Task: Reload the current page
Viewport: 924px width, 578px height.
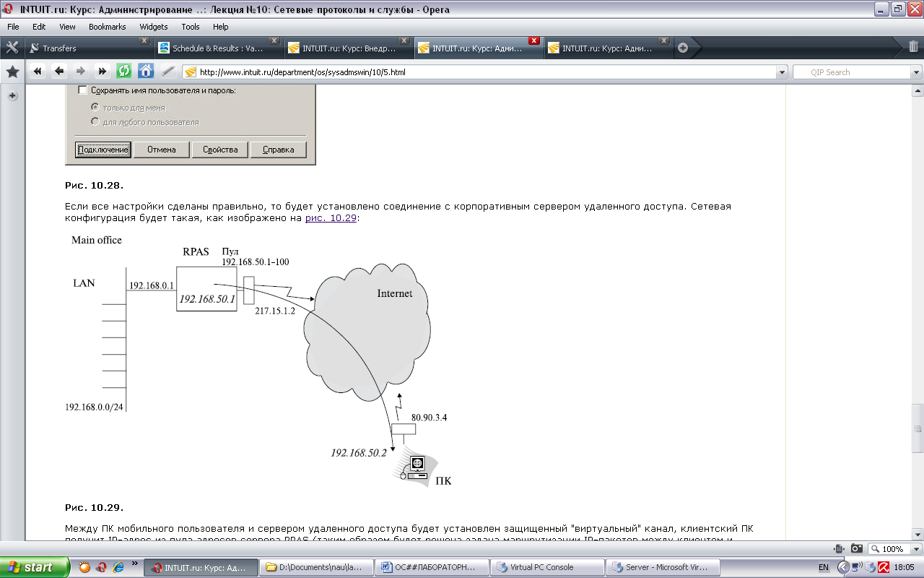Action: [x=124, y=71]
